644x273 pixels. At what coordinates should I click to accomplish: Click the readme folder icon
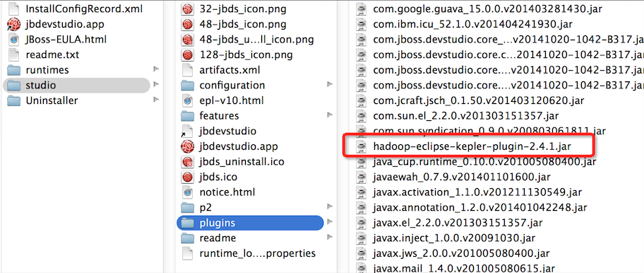point(188,238)
